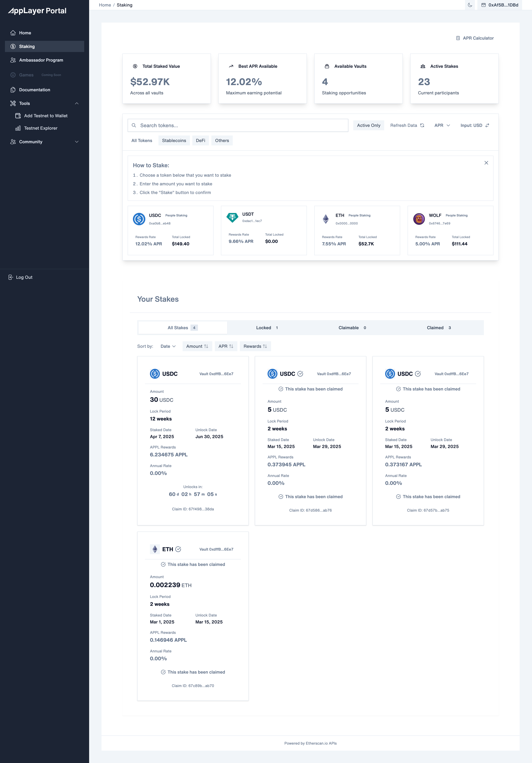Open the APR Calculator
This screenshot has width=532, height=763.
(x=475, y=38)
